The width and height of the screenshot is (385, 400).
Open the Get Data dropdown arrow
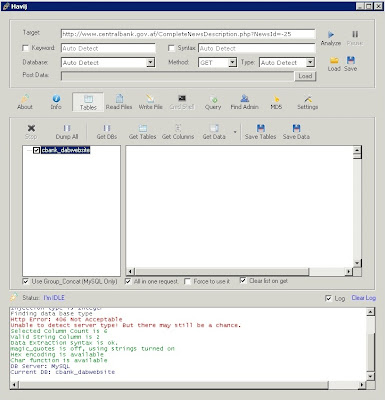click(x=235, y=132)
